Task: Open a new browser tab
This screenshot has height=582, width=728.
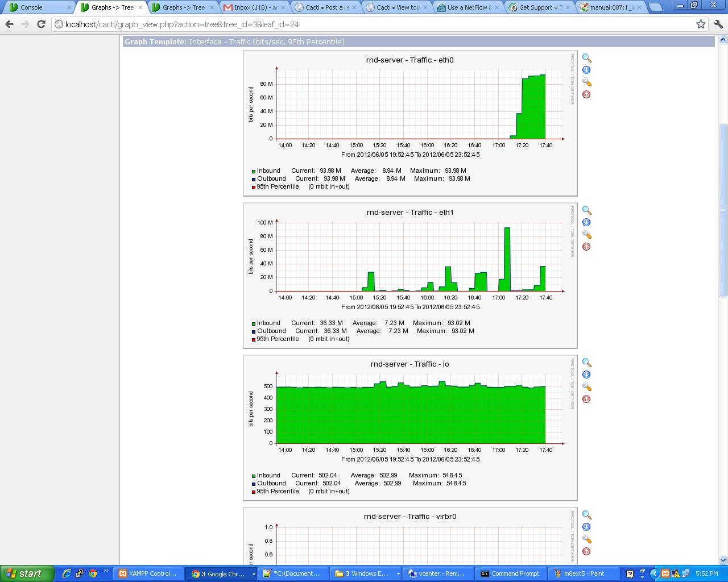Action: [x=655, y=7]
